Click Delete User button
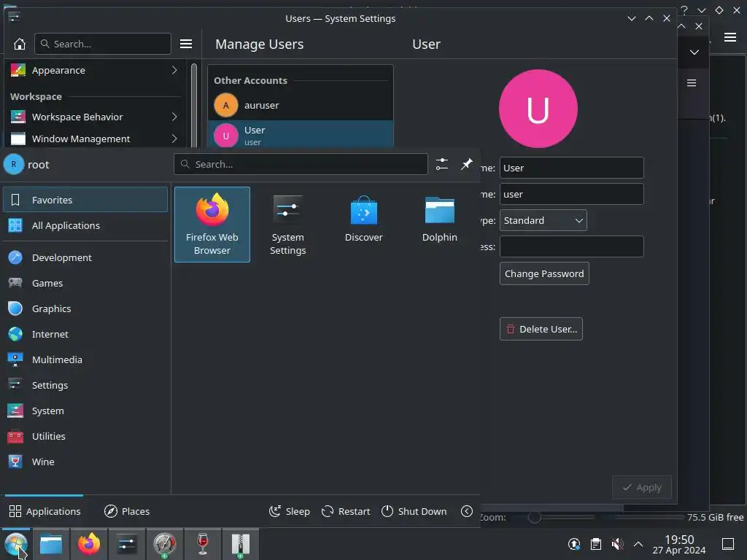This screenshot has height=560, width=747. point(541,329)
